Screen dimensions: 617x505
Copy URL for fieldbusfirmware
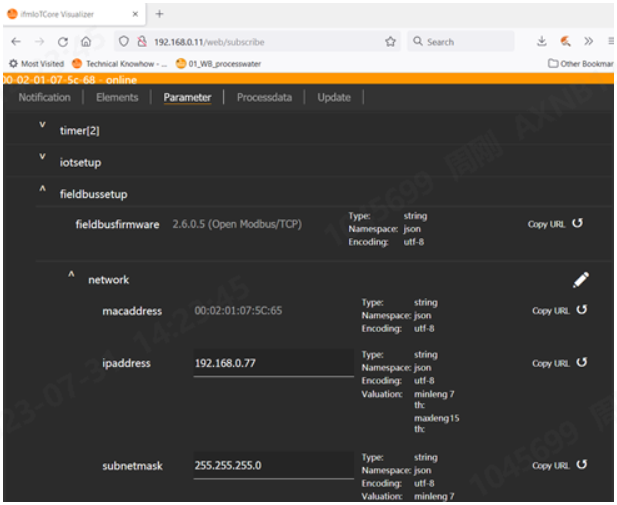click(x=546, y=224)
